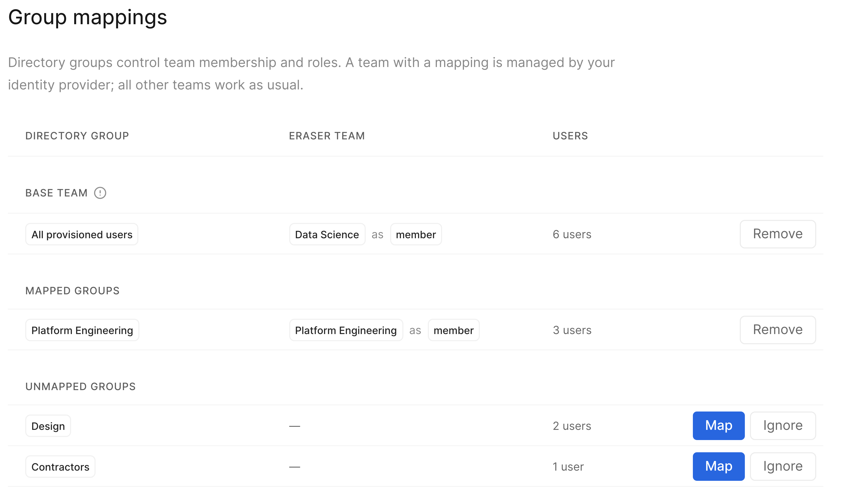Ignore the Contractors group
Image resolution: width=845 pixels, height=504 pixels.
click(783, 466)
